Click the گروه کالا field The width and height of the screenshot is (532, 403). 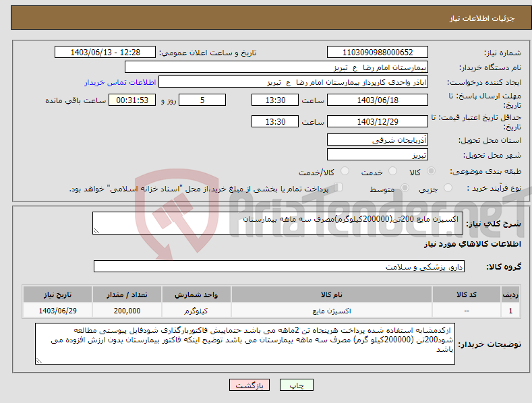click(279, 267)
